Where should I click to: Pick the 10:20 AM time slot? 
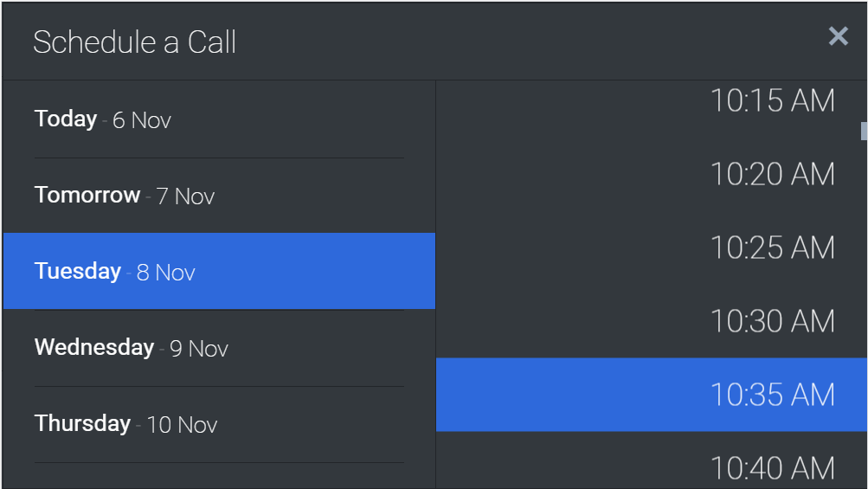pos(772,175)
